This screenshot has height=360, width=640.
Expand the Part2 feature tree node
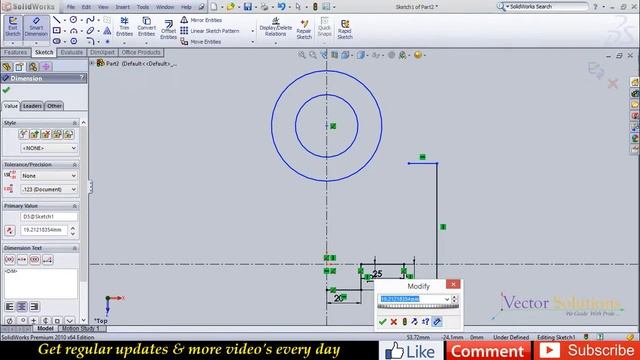coord(92,63)
